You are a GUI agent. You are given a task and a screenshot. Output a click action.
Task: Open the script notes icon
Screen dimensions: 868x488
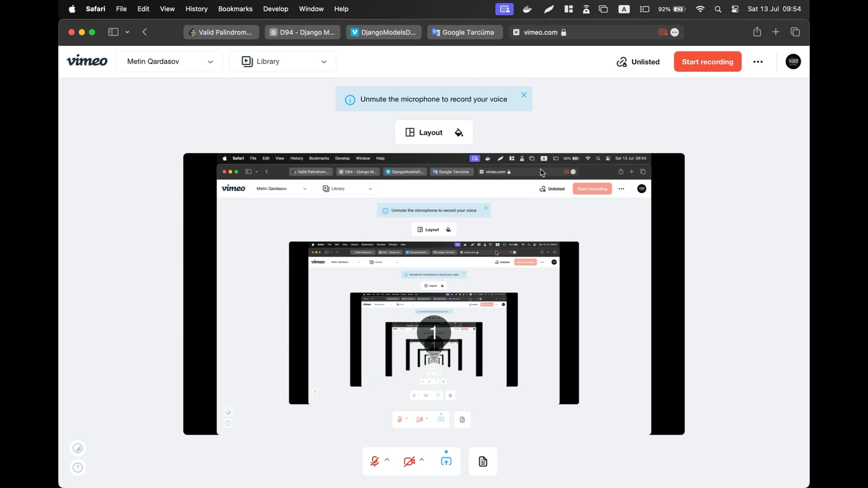(x=483, y=461)
